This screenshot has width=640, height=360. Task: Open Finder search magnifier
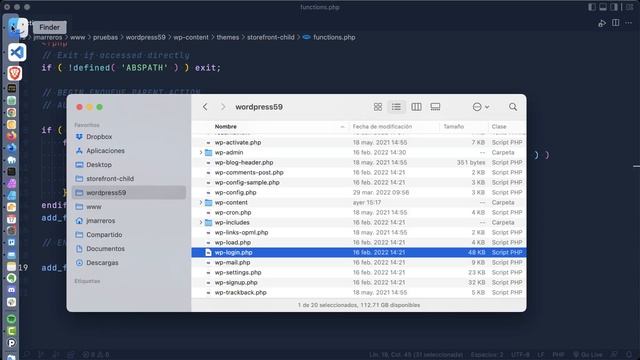click(513, 107)
